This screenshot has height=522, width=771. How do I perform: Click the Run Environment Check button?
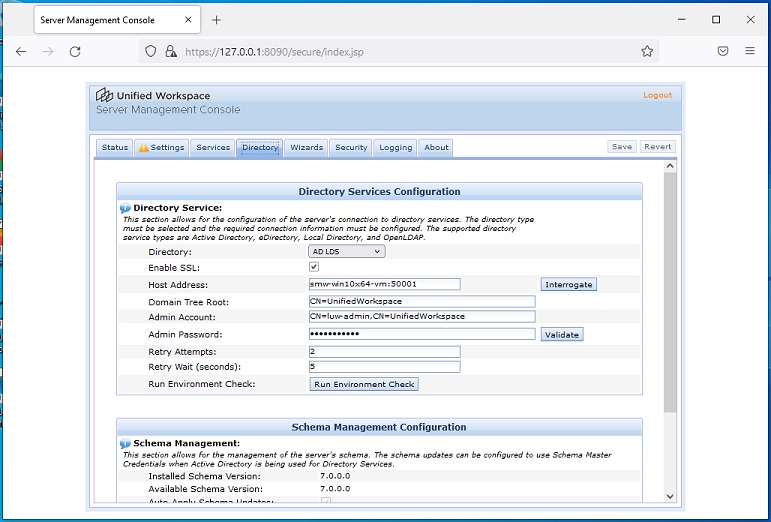364,384
